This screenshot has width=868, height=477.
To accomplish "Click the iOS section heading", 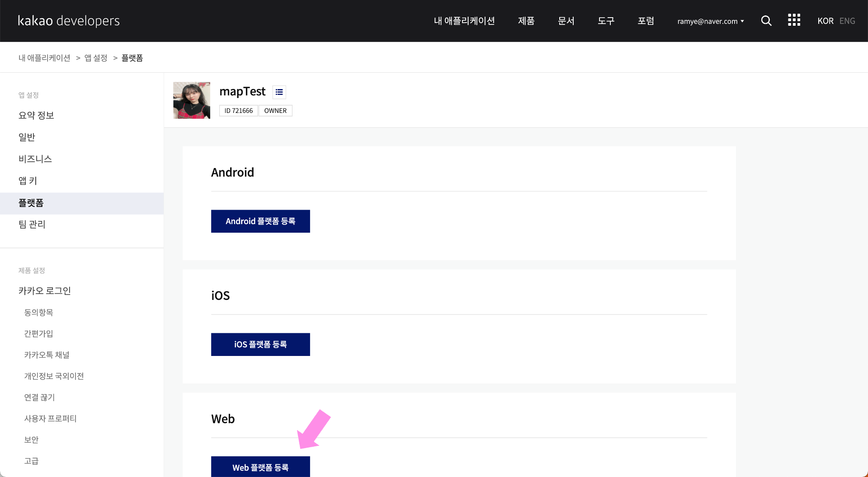I will (220, 295).
